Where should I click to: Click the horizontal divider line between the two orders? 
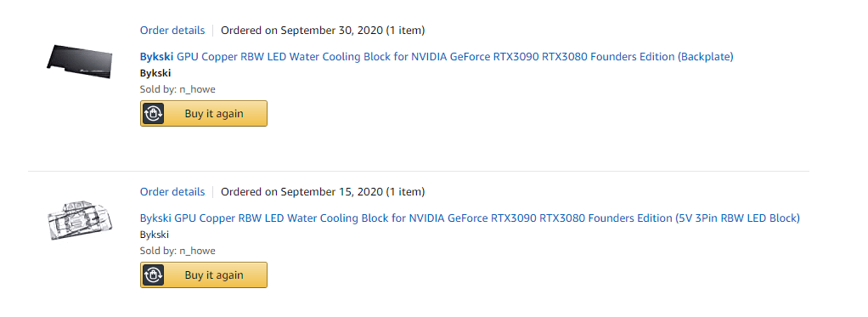(x=419, y=171)
